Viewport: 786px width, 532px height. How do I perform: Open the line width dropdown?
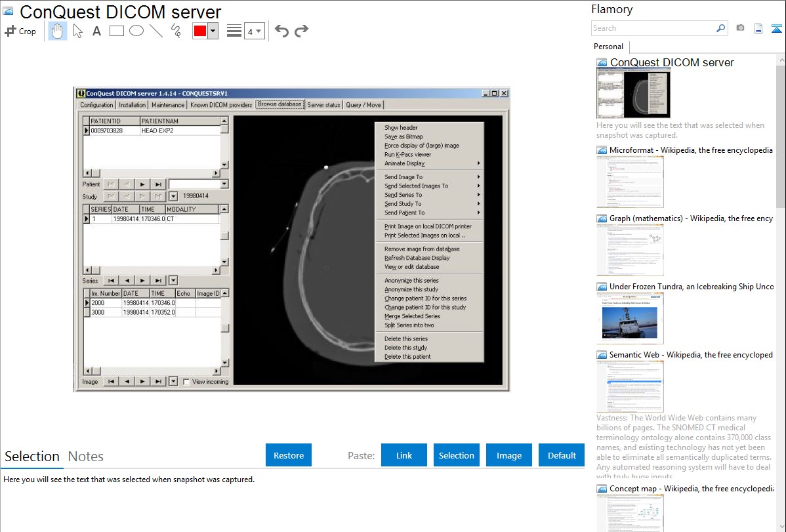pyautogui.click(x=254, y=31)
